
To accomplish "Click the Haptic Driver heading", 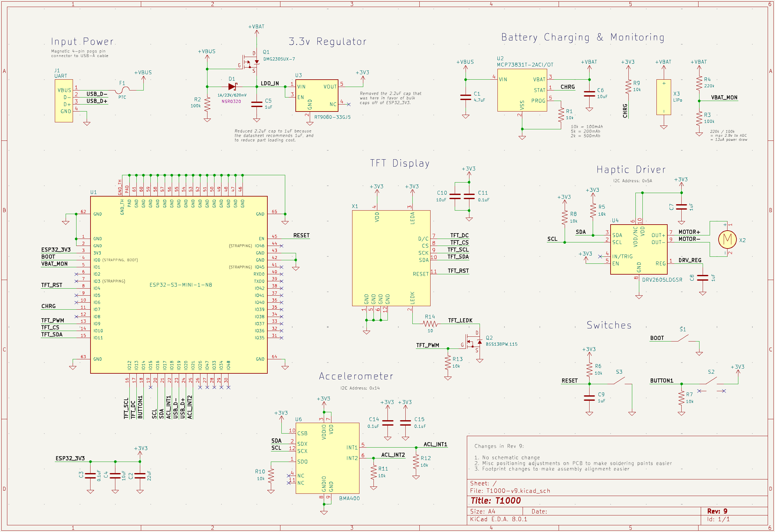I will click(x=631, y=170).
